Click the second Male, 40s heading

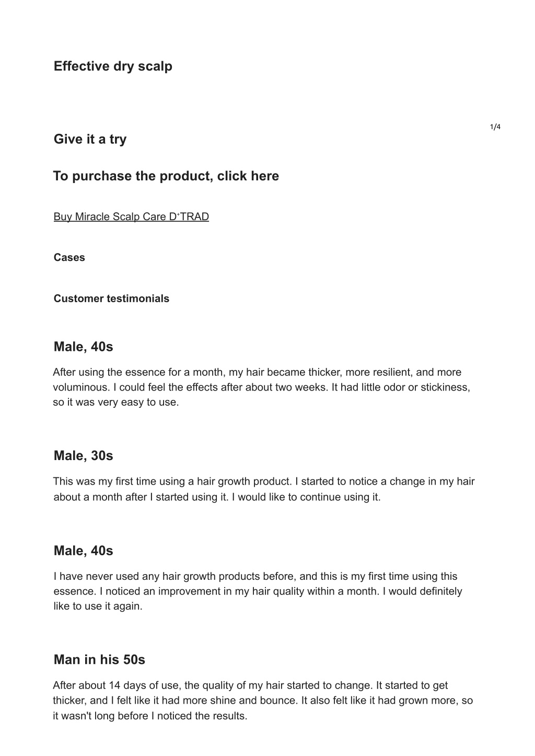click(x=83, y=551)
